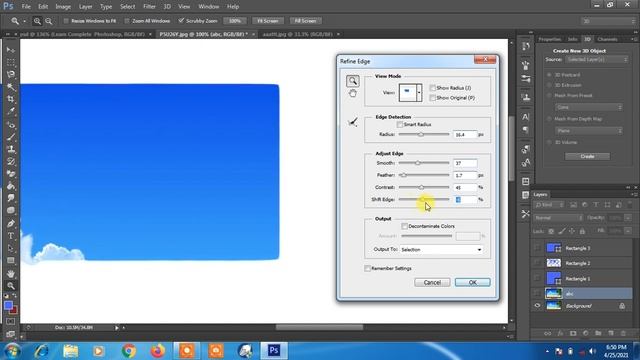Enable Show Original (P) checkbox
Viewport: 640px width, 360px height.
click(x=433, y=98)
